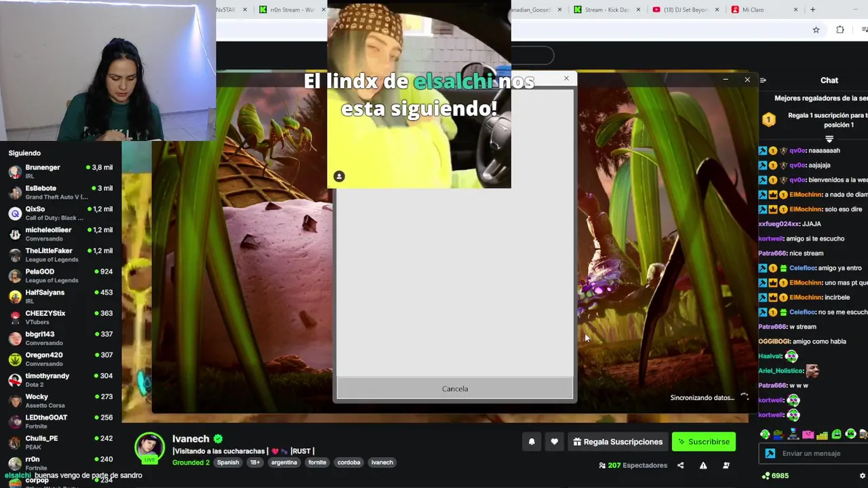This screenshot has width=868, height=488.
Task: Bookmark this page with the star icon
Action: tap(816, 30)
